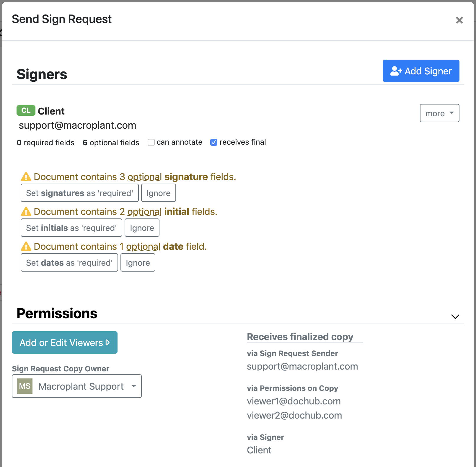Ignore the optional signature fields warning
Image resolution: width=476 pixels, height=467 pixels.
[158, 193]
